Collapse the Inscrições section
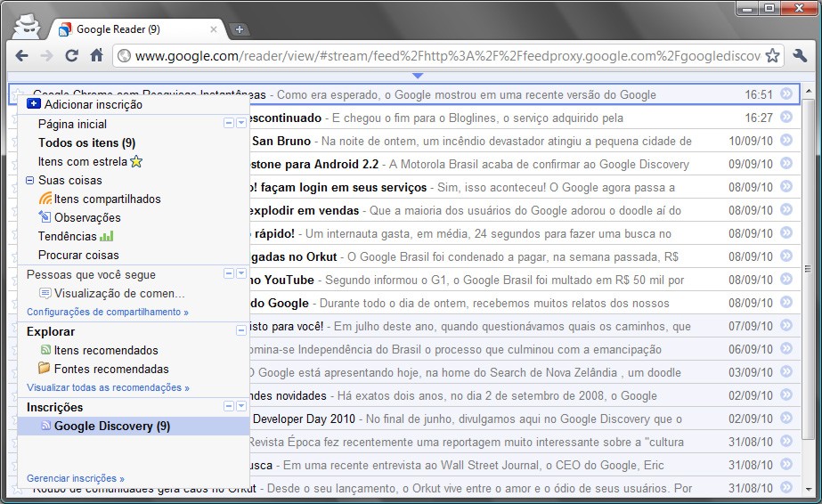 [x=229, y=406]
